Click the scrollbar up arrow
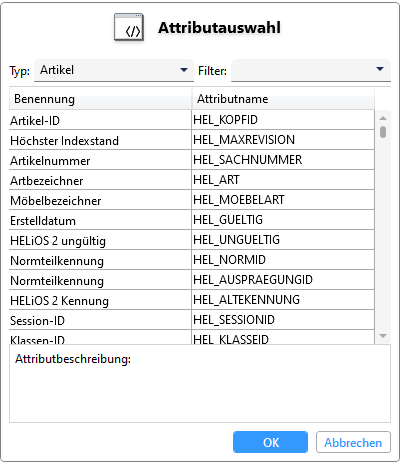 [383, 118]
